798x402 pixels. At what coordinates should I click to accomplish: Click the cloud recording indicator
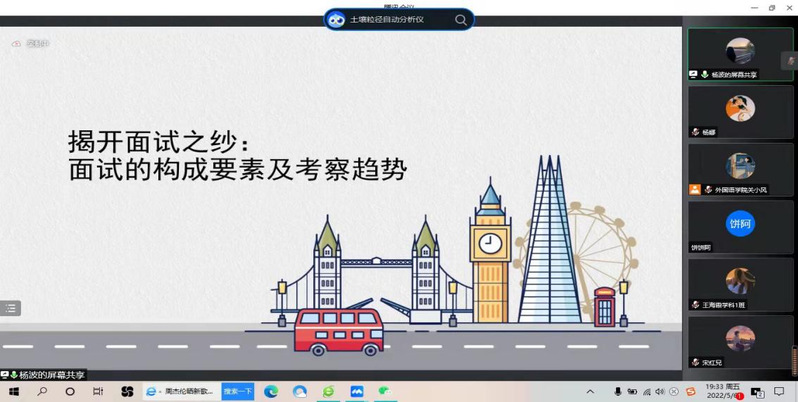tap(29, 44)
